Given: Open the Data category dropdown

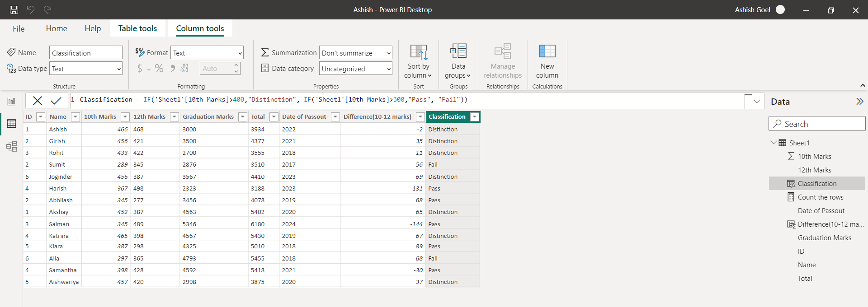Looking at the screenshot, I should [355, 69].
